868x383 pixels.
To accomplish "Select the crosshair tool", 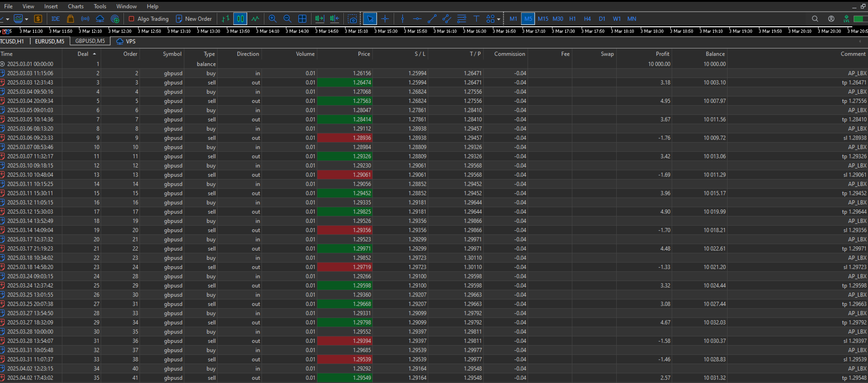I will point(385,19).
